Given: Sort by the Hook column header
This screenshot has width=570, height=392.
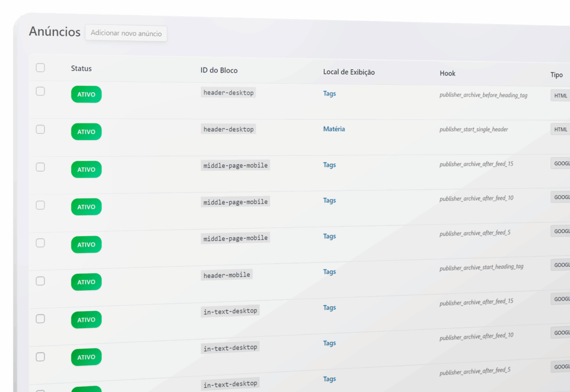Looking at the screenshot, I should 448,73.
